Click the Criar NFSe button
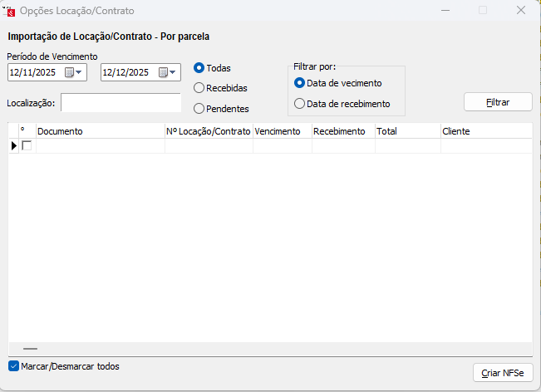 coord(502,373)
